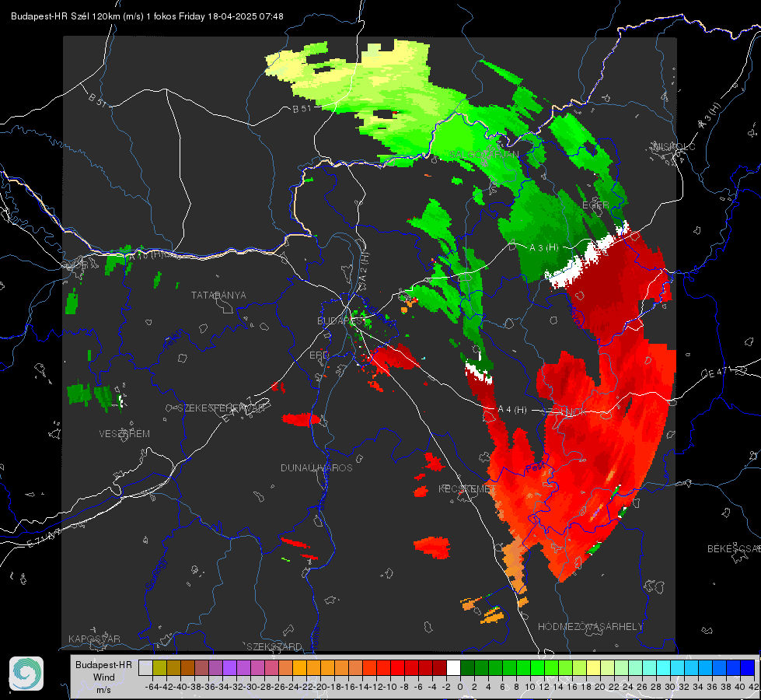Click the '-64' value in the legend
The width and height of the screenshot is (761, 700).
[x=152, y=687]
